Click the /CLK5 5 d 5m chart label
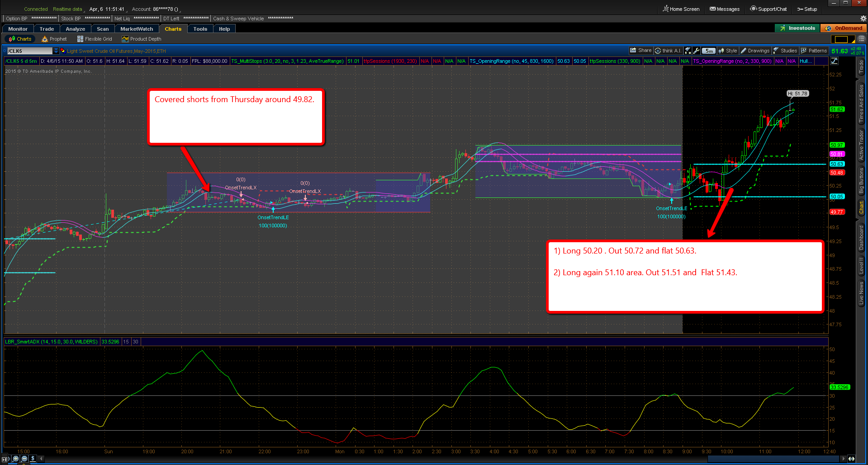Screen dimensions: 868x465 (21, 61)
